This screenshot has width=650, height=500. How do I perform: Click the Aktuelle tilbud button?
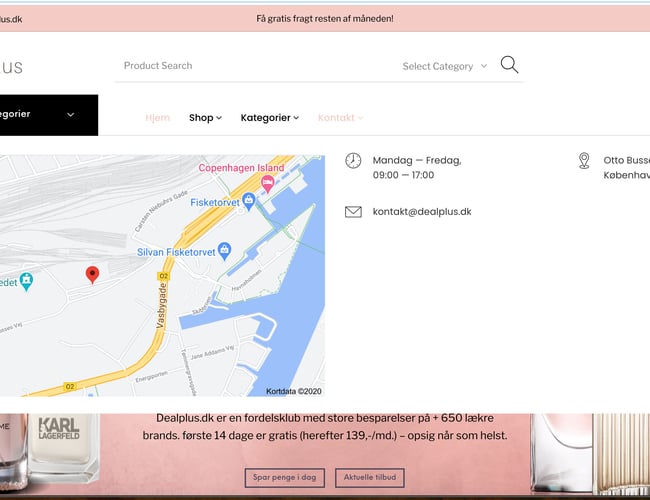(370, 478)
